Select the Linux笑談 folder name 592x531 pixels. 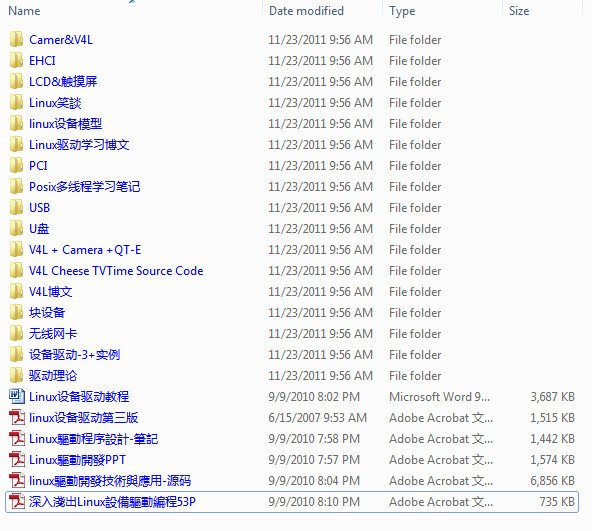(55, 102)
